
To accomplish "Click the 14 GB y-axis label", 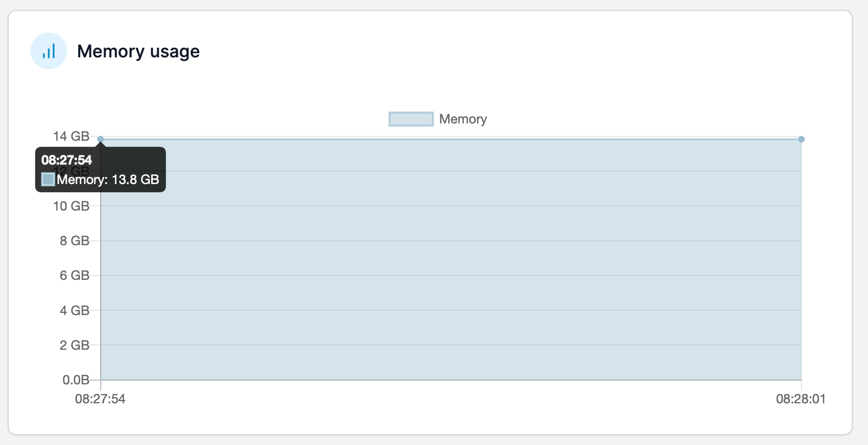I will [71, 136].
